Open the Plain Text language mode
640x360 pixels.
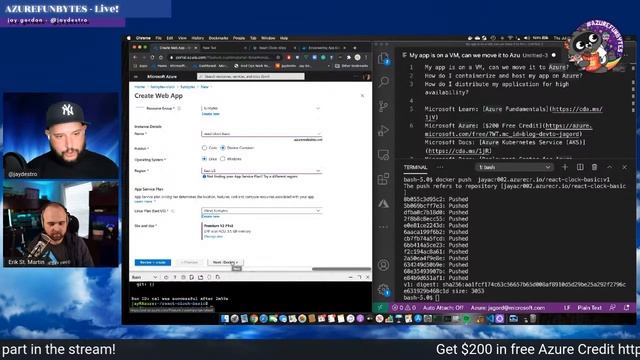[x=589, y=308]
